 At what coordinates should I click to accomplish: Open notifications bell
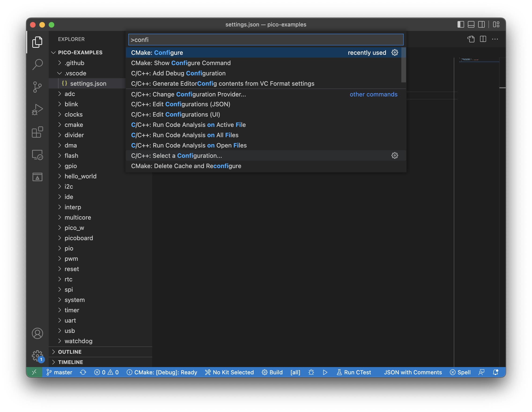(x=495, y=372)
